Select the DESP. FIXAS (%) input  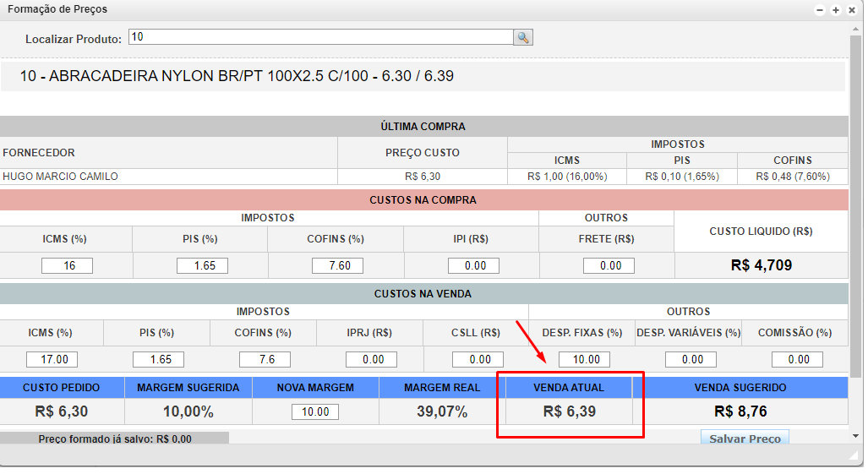tap(584, 359)
